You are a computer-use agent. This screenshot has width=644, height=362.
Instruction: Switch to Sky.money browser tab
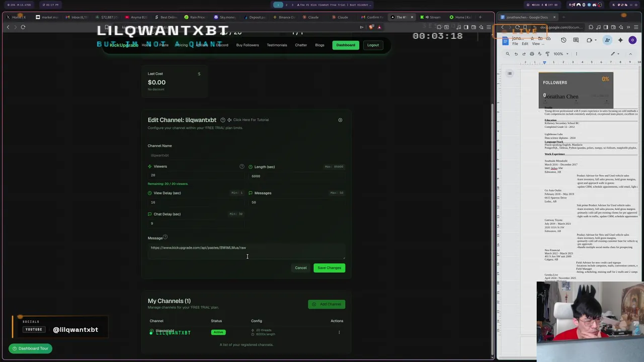(225, 17)
